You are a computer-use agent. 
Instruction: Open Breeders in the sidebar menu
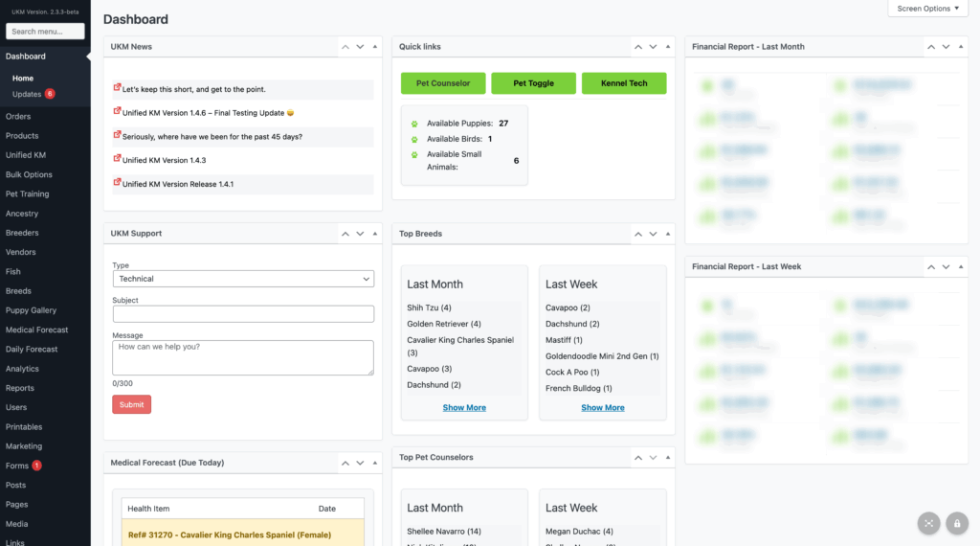point(22,233)
